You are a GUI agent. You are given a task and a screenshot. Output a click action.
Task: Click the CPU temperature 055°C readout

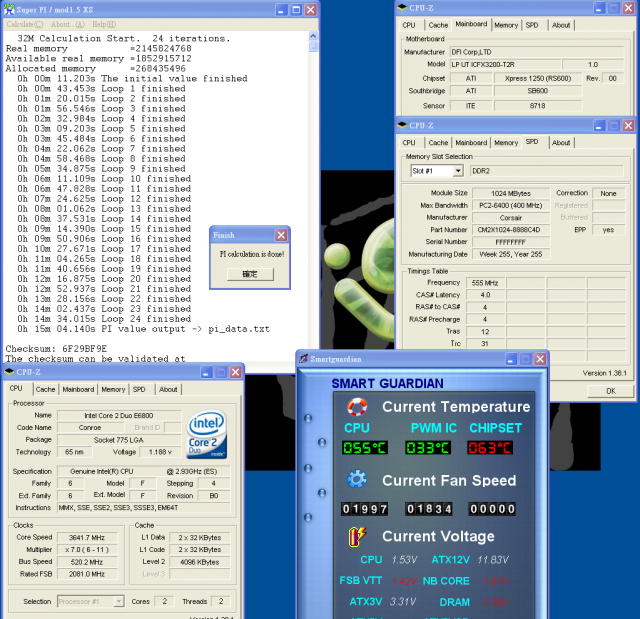tap(365, 448)
